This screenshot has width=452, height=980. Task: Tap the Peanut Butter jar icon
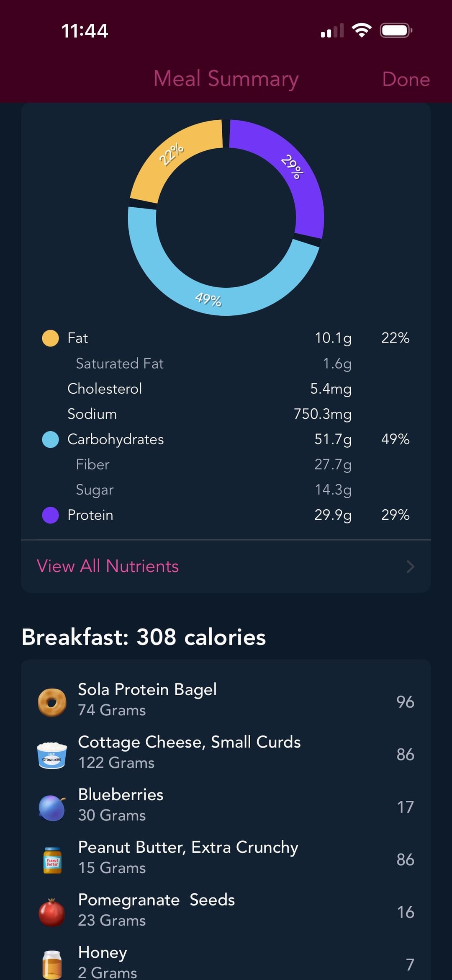(52, 860)
